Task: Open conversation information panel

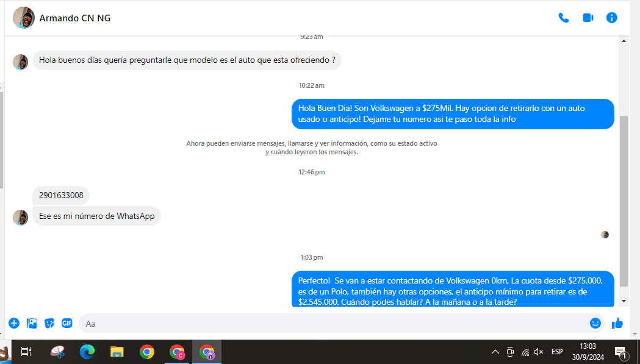Action: [611, 18]
